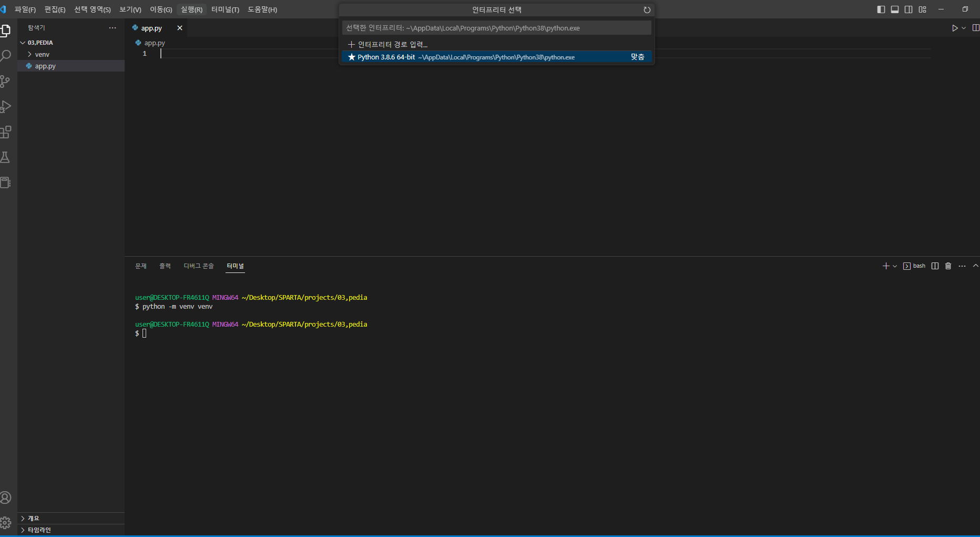Open the Run and Debug view

point(5,106)
